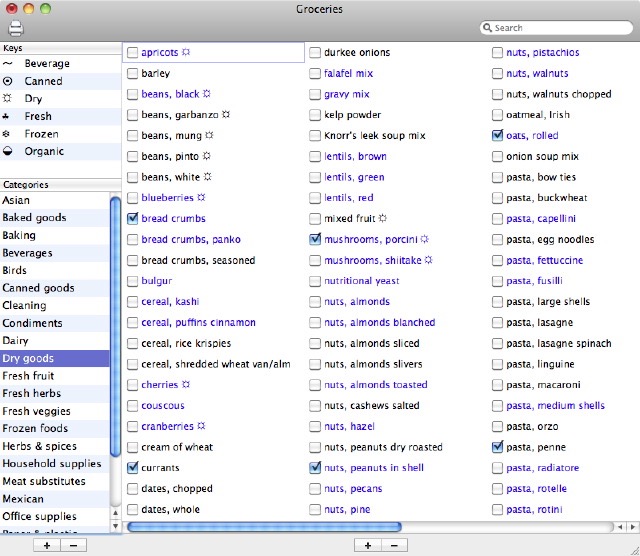Uncheck the bread crumbs checkbox
This screenshot has height=556, width=640.
click(132, 218)
